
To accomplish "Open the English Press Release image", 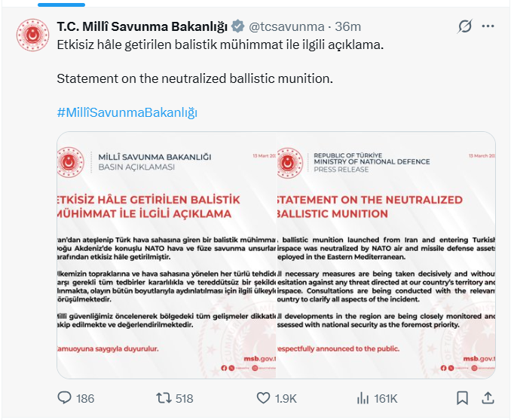I will click(386, 255).
